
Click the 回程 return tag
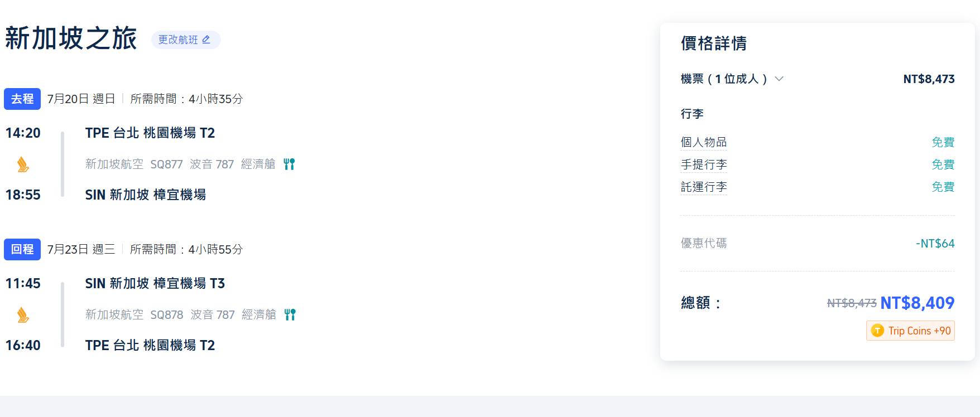click(22, 249)
